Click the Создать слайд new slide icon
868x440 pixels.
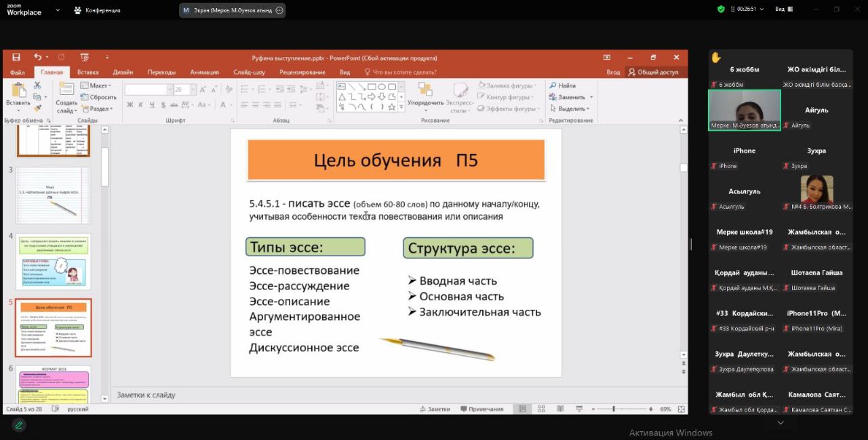(66, 90)
